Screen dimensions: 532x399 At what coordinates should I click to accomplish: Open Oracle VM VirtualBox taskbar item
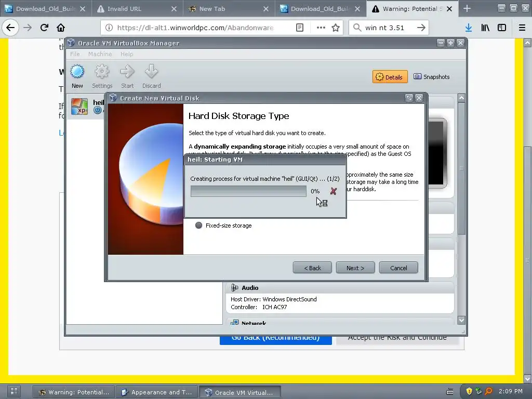pyautogui.click(x=240, y=392)
